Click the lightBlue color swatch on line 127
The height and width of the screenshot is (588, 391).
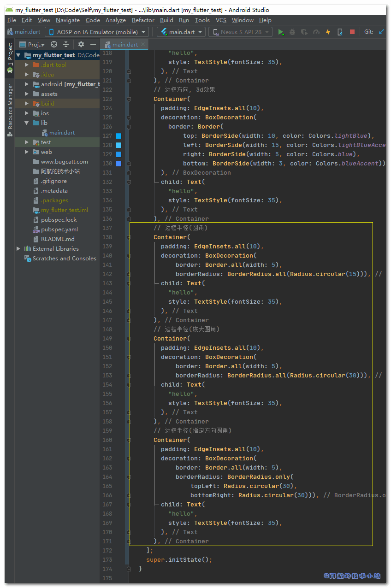(118, 136)
